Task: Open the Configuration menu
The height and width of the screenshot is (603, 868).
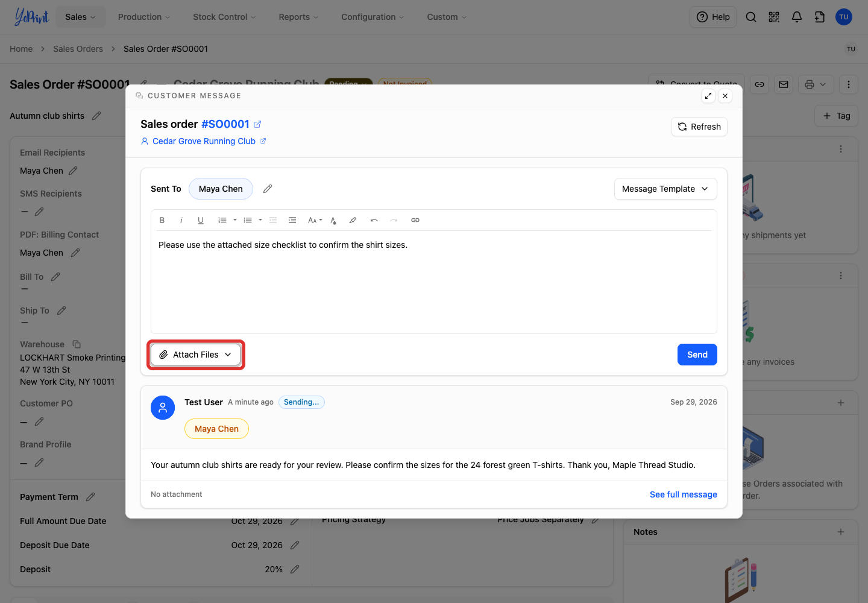Action: 373,17
